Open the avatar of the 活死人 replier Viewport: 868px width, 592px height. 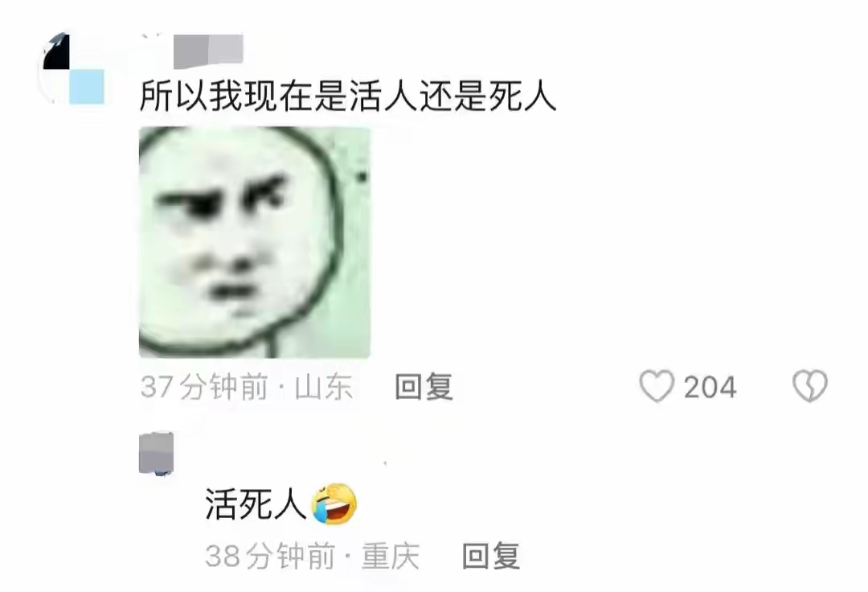coord(156,454)
